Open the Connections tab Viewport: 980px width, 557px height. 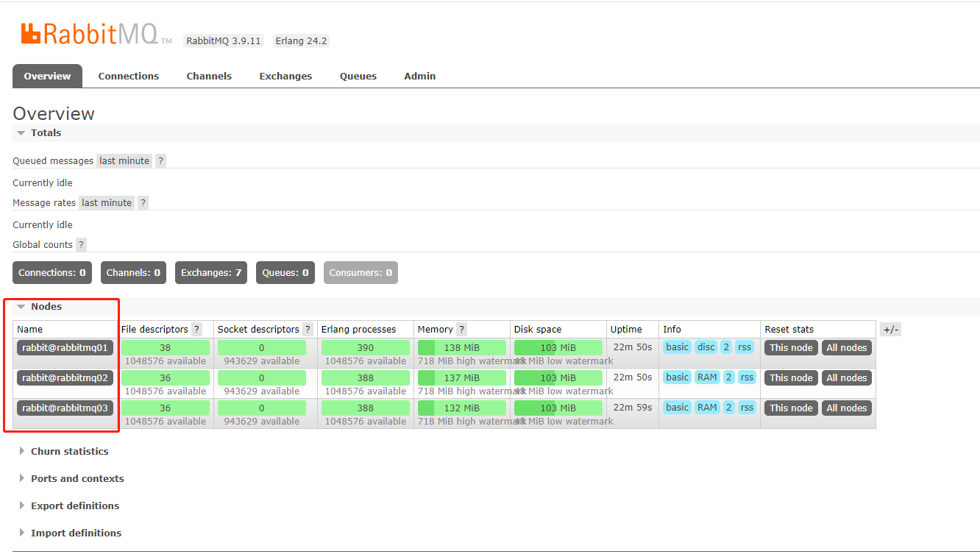[x=129, y=77]
